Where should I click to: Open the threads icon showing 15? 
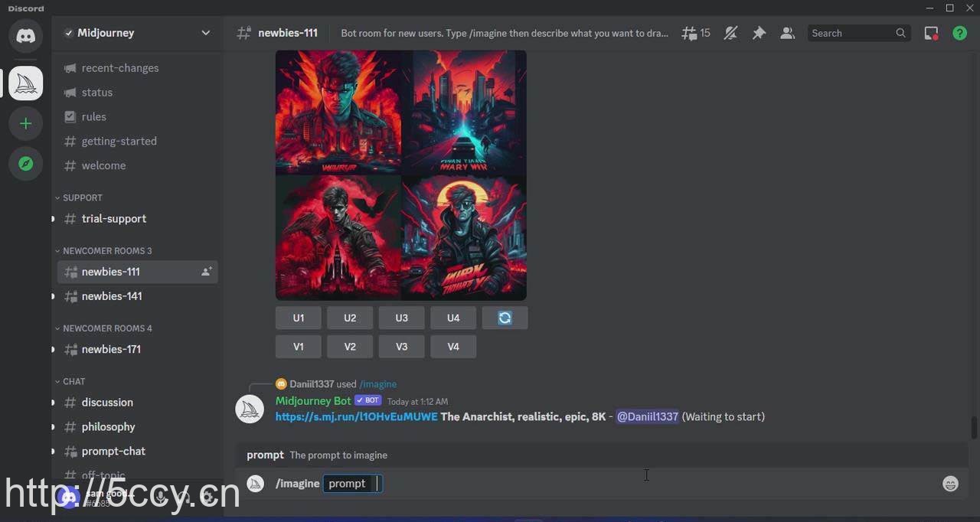click(696, 33)
